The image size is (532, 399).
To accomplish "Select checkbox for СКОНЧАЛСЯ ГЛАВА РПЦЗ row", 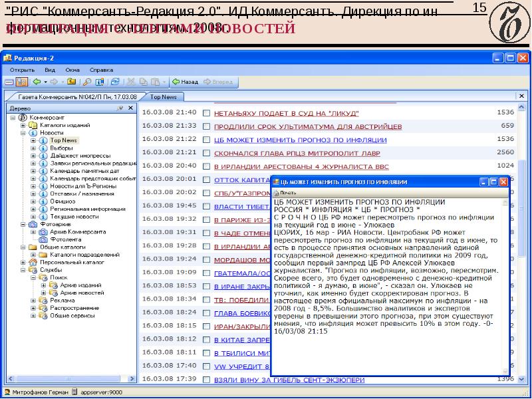I will tap(206, 153).
